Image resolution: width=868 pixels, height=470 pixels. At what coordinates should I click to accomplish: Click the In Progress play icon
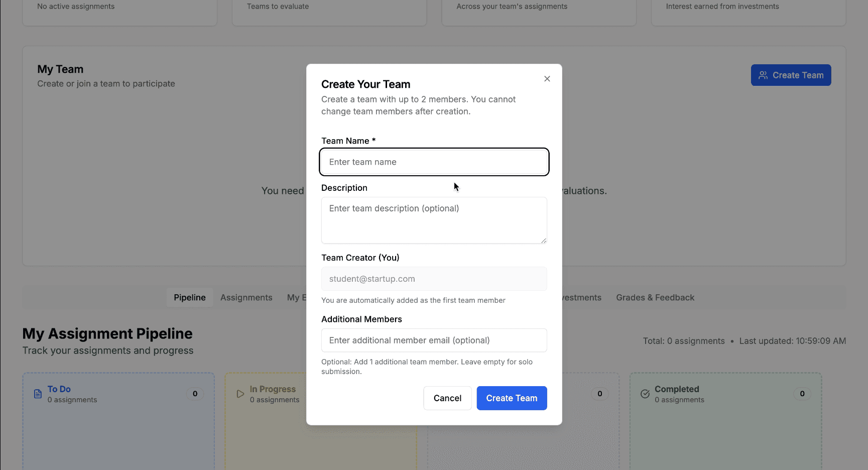[x=240, y=394]
